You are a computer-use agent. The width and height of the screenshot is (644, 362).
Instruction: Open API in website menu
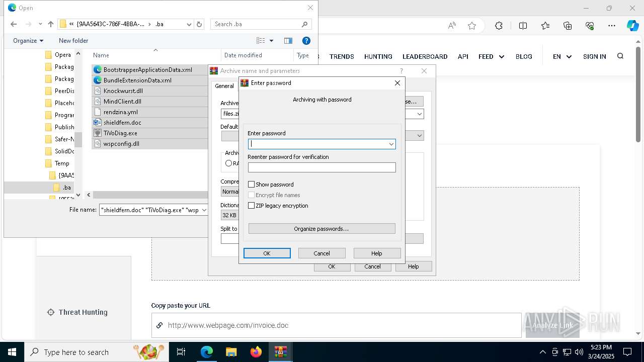click(463, 56)
